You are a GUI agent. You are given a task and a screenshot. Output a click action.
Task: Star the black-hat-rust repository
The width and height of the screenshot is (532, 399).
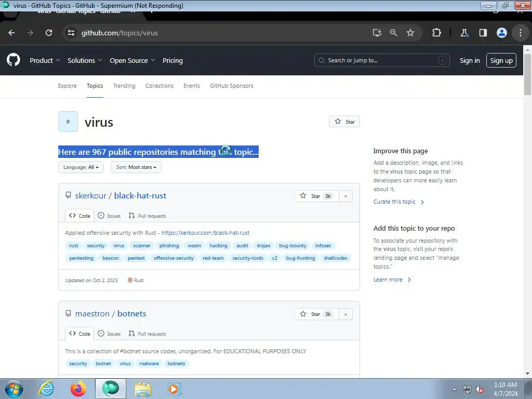pyautogui.click(x=317, y=196)
